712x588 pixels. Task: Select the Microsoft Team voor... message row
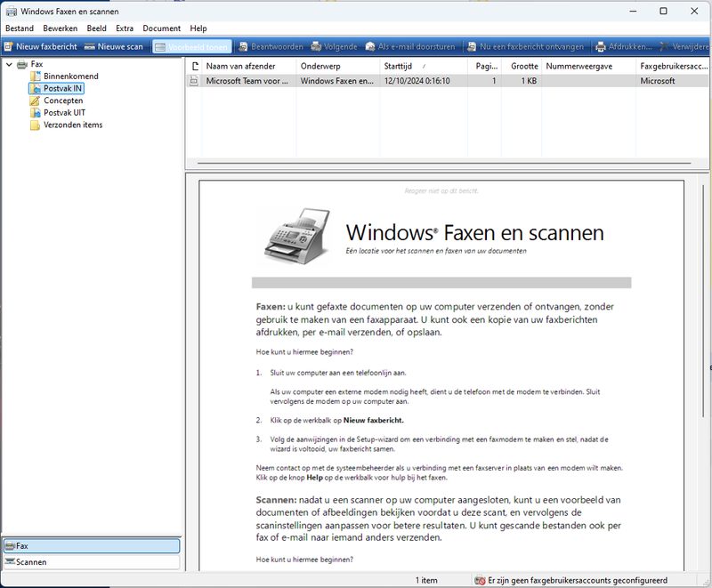[448, 81]
